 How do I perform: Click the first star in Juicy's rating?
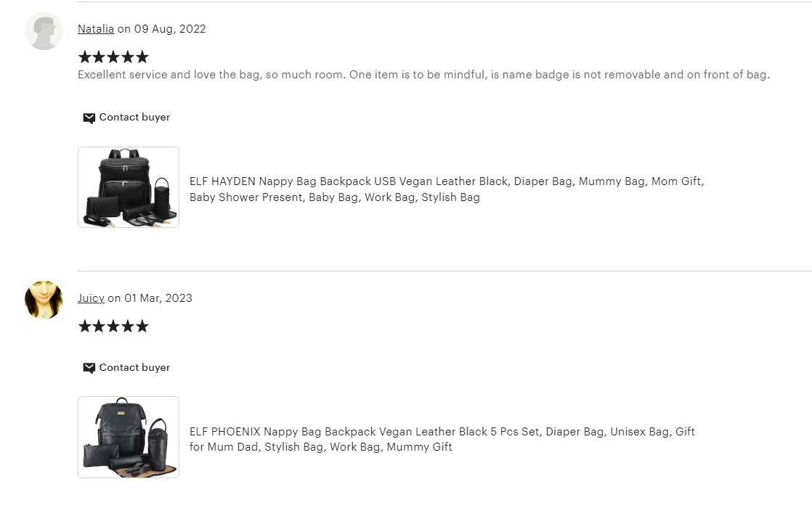(x=84, y=327)
